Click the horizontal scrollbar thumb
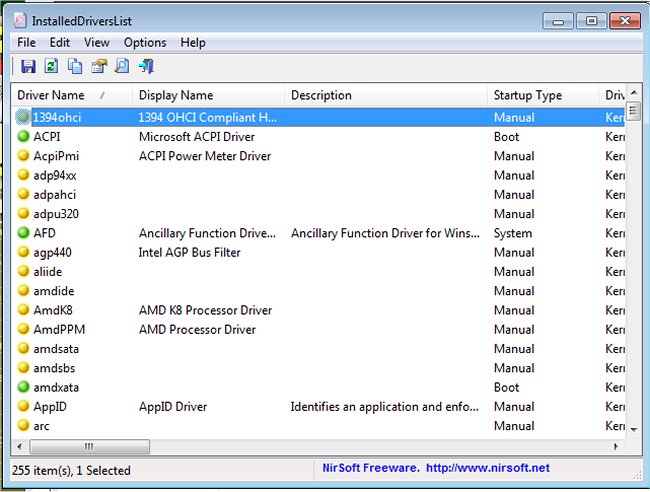 pyautogui.click(x=90, y=447)
